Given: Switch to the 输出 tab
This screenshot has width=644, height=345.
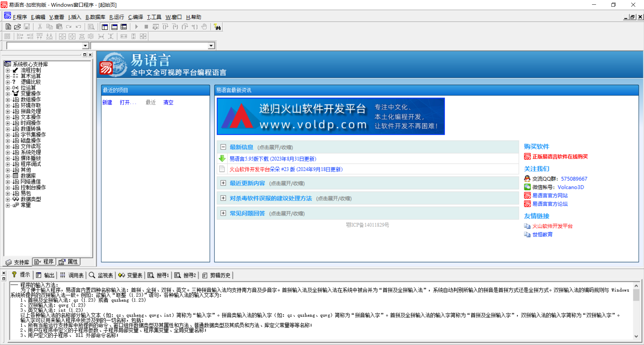Looking at the screenshot, I should click(45, 275).
